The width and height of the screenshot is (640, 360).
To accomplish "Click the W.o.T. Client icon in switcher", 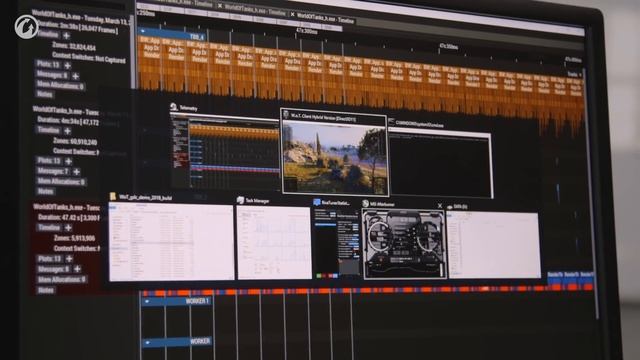I will click(x=287, y=116).
